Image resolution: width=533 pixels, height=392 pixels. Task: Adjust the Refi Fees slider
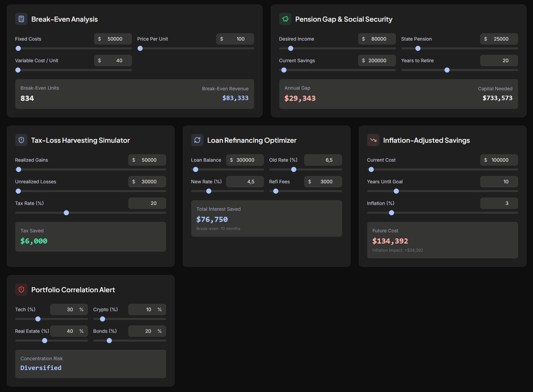click(x=306, y=191)
